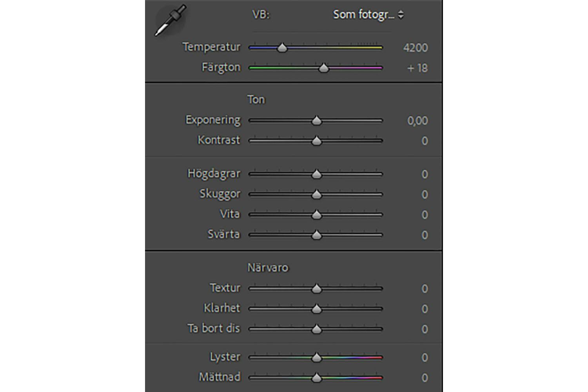Click the Ta bort dis slider handle

(x=316, y=329)
